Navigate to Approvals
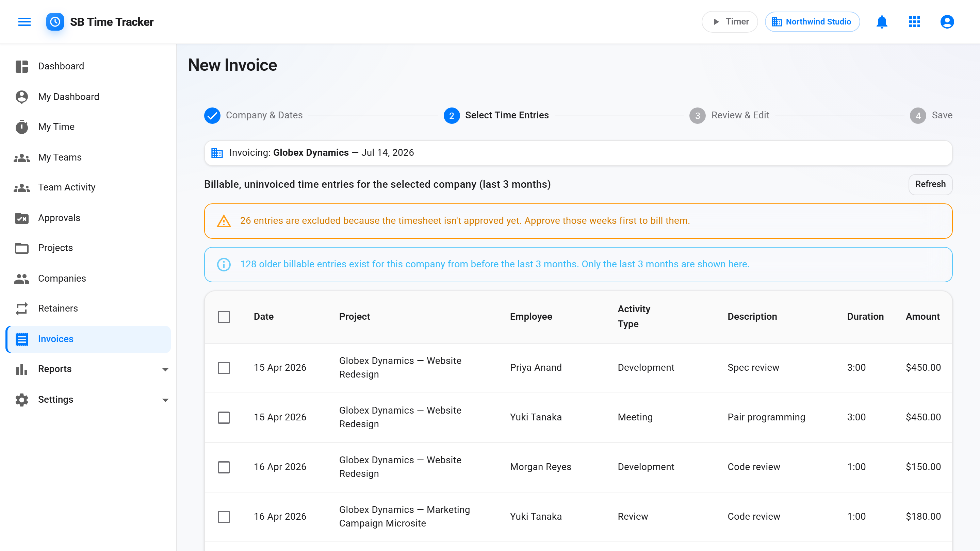The height and width of the screenshot is (551, 980). [x=88, y=218]
